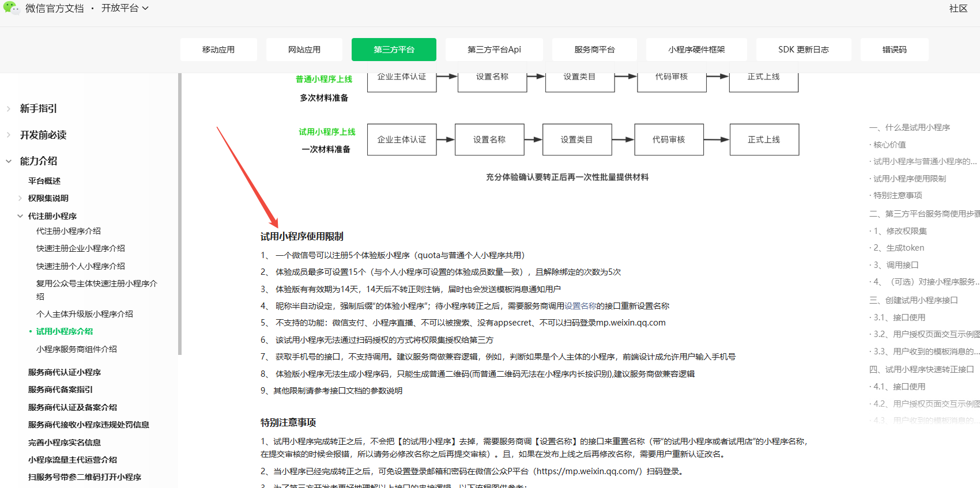Screen dimensions: 980x488
Task: Open the 社区 link in header
Action: (x=958, y=8)
